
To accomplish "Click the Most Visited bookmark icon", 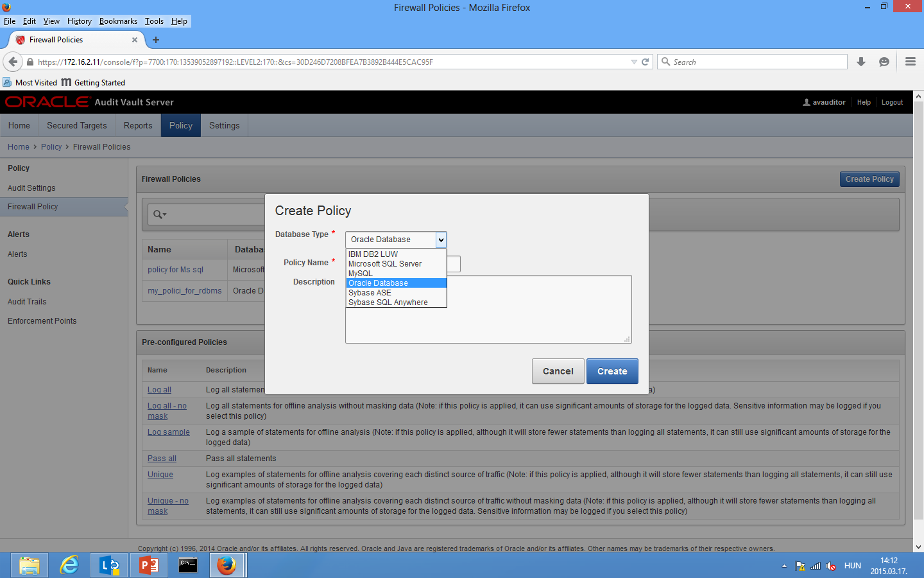I will click(7, 82).
